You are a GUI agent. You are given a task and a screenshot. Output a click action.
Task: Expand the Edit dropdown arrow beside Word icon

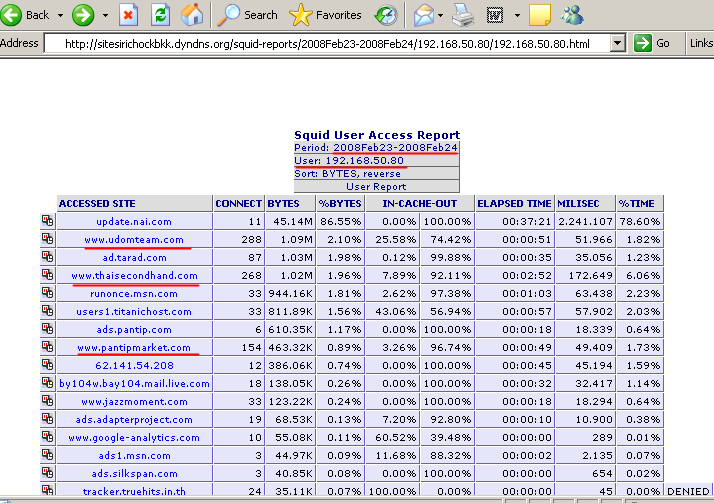[x=517, y=15]
